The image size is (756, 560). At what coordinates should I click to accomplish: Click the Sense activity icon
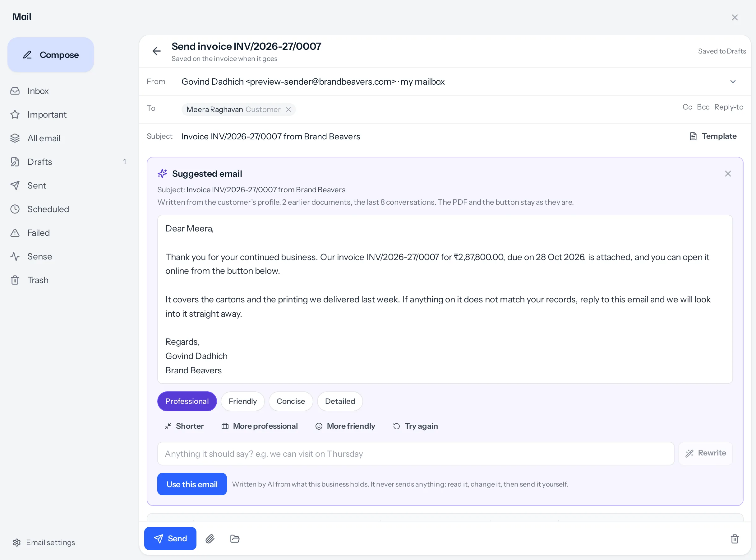coord(15,257)
